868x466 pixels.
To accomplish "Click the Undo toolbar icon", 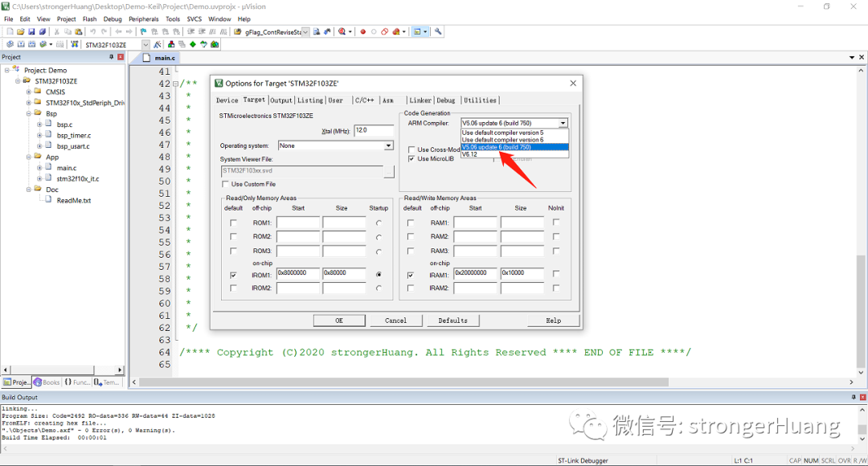I will click(92, 31).
